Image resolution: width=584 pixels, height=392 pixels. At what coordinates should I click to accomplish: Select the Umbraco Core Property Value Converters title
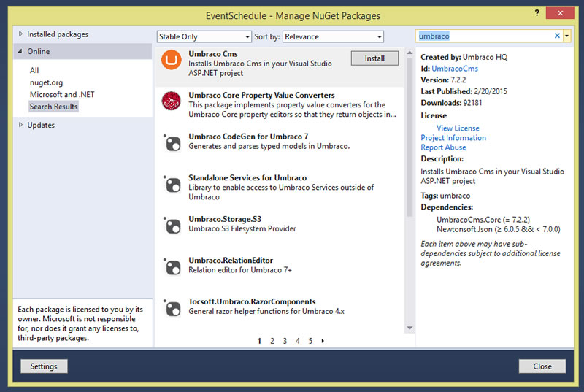click(261, 96)
